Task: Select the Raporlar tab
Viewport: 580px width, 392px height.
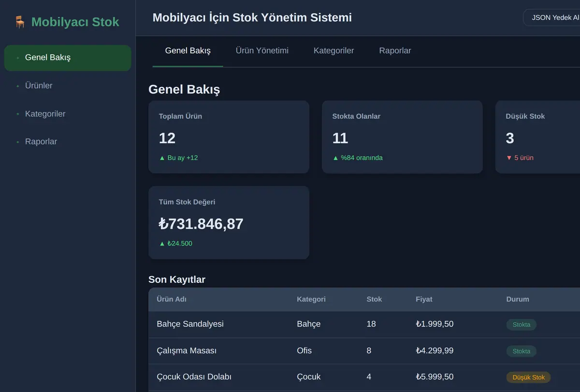Action: tap(395, 51)
